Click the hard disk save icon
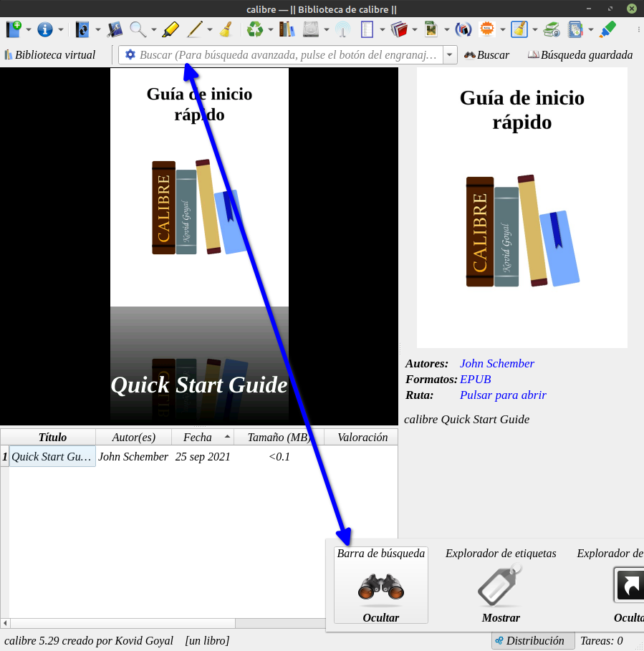 [x=311, y=29]
